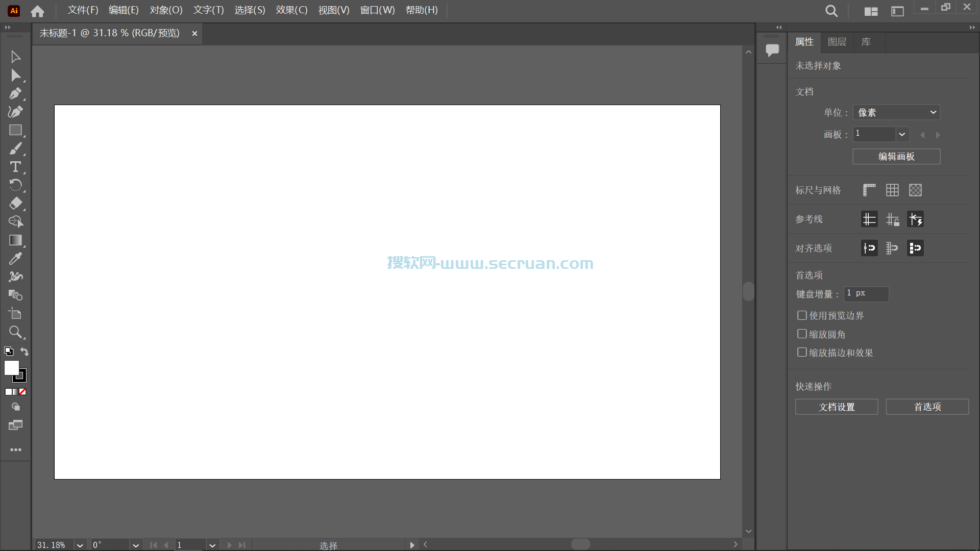Open the 单位 units dropdown
This screenshot has width=980, height=551.
[896, 112]
